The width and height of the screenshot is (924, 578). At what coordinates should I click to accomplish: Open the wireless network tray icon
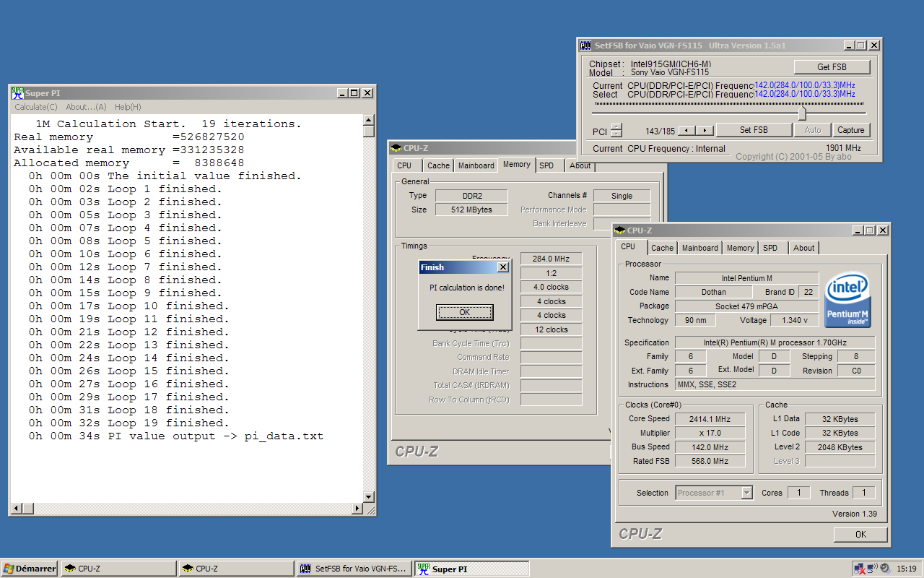pos(872,569)
